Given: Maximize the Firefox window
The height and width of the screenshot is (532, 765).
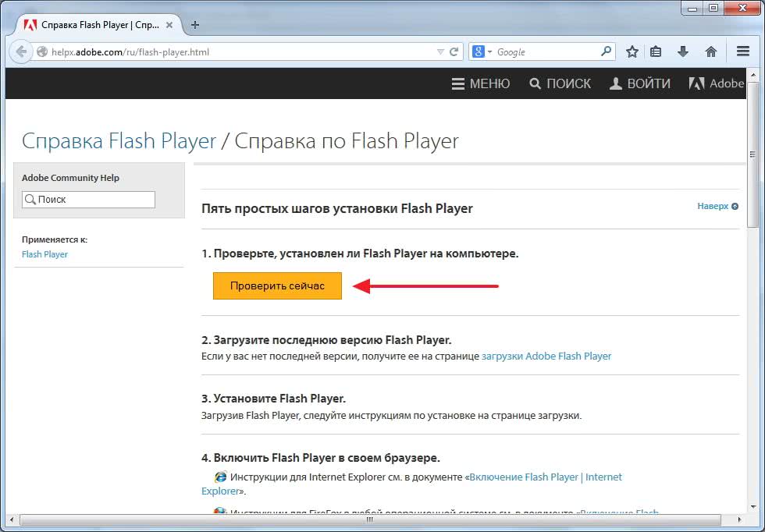Looking at the screenshot, I should [713, 8].
